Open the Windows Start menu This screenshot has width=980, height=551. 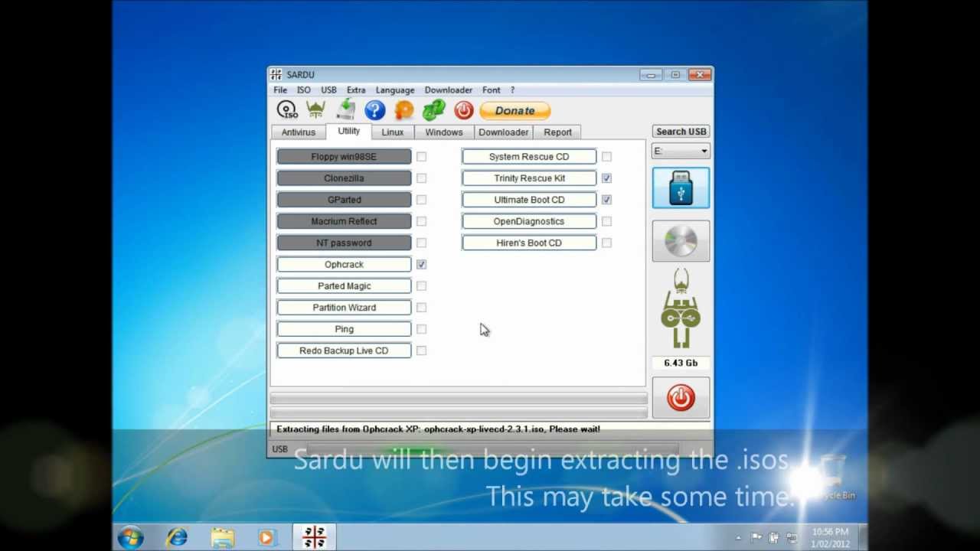click(x=130, y=537)
